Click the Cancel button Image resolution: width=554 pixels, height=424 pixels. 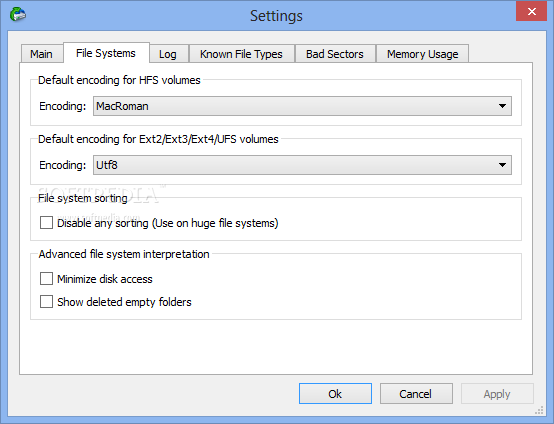pyautogui.click(x=416, y=394)
